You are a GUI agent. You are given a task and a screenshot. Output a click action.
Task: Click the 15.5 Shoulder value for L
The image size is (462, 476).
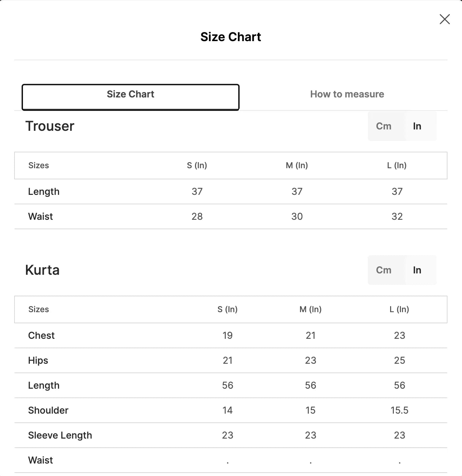pyautogui.click(x=400, y=410)
